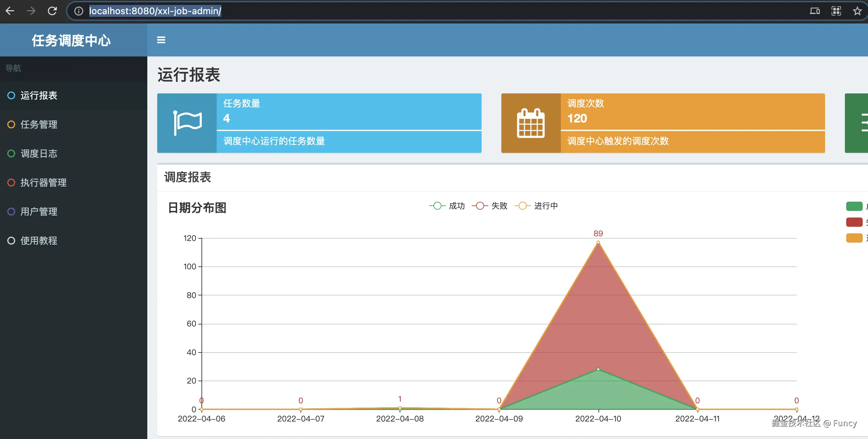Go to 执行器管理 page
Screen dimensions: 868x439
click(44, 183)
